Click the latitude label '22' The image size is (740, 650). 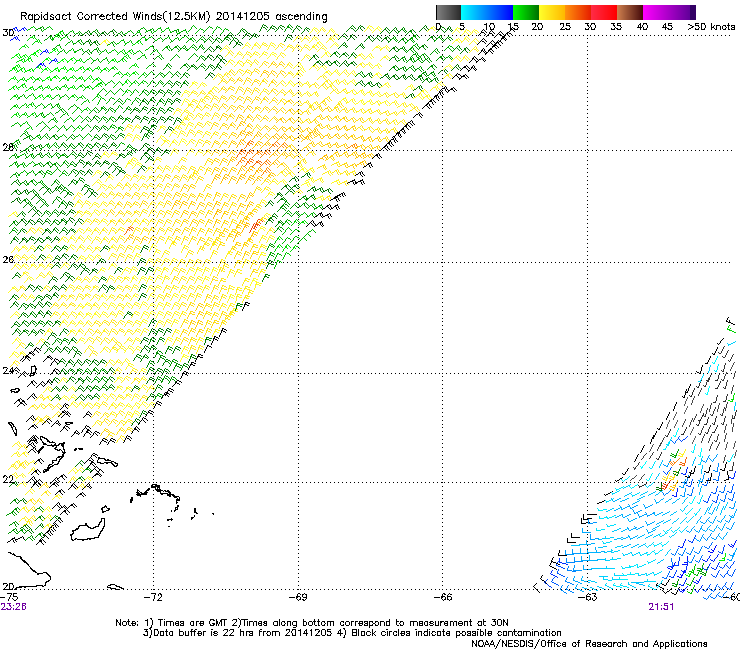(x=8, y=480)
